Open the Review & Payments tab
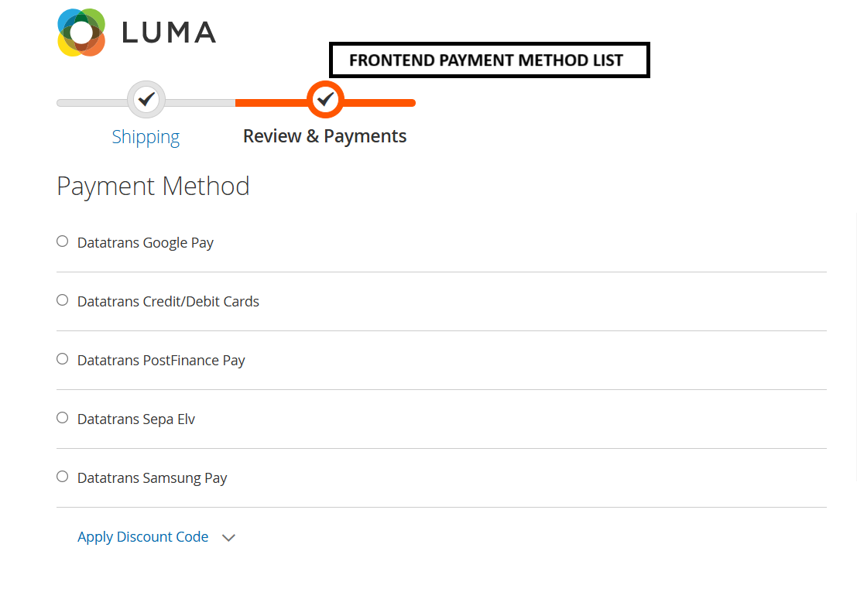 (x=324, y=135)
